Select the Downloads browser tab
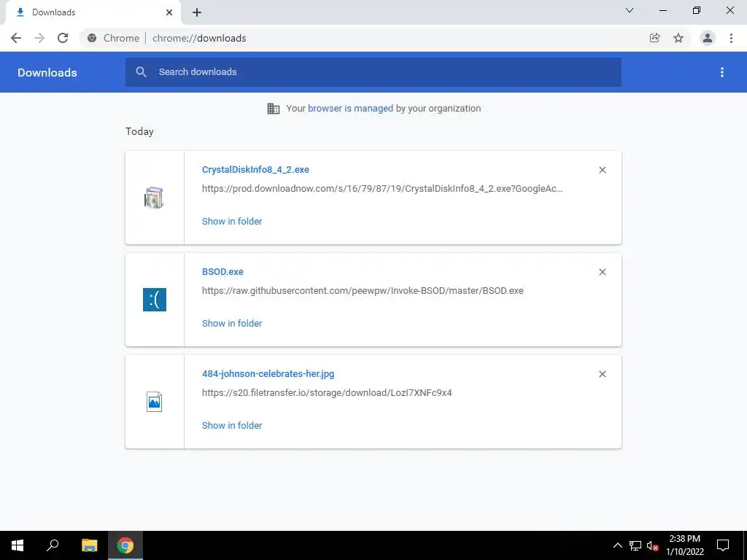Screen dimensions: 747x560 93,12
